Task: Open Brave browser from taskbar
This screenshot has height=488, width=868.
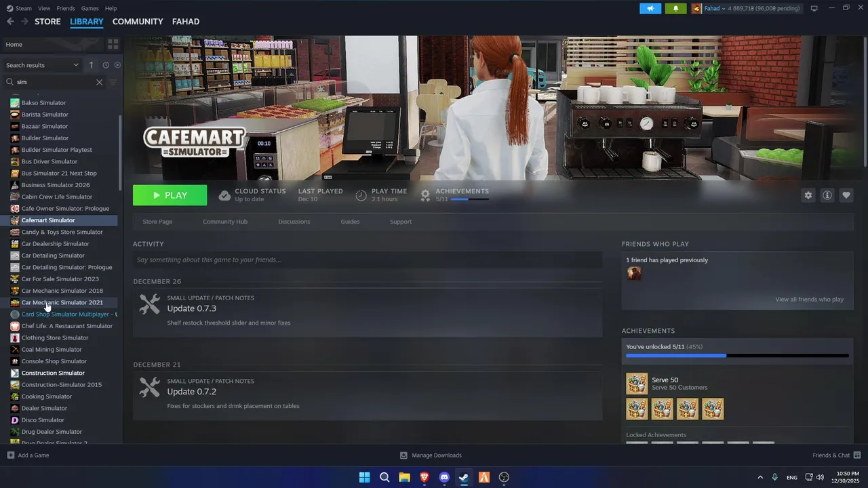Action: [424, 477]
